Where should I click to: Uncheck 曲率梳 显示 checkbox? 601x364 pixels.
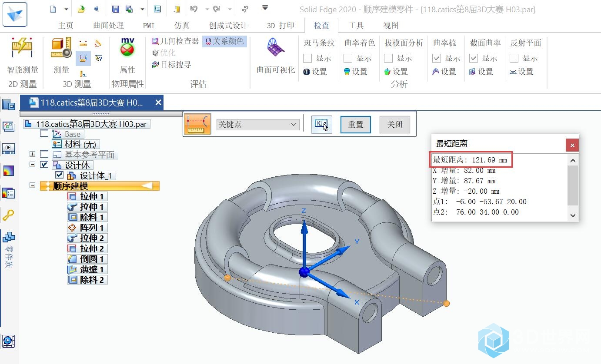point(437,58)
